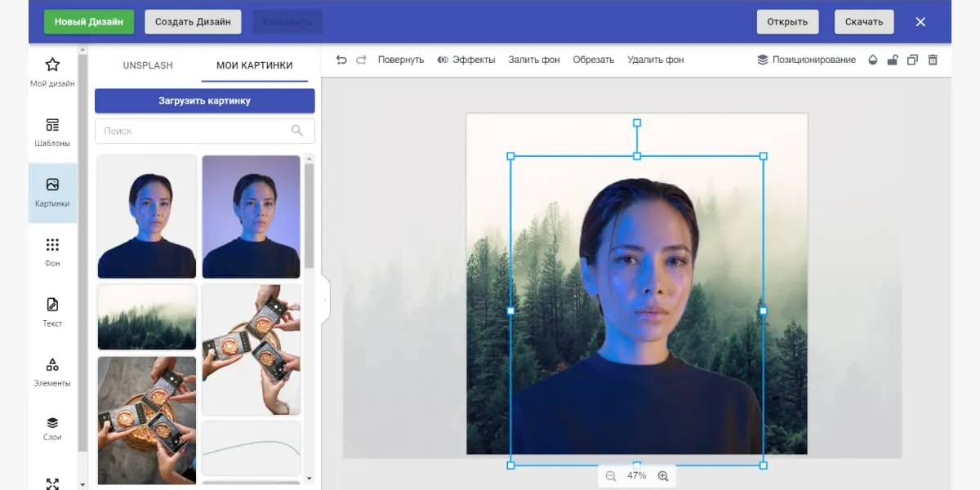Zoom out with the minus magnifier
This screenshot has width=980, height=490.
click(610, 475)
